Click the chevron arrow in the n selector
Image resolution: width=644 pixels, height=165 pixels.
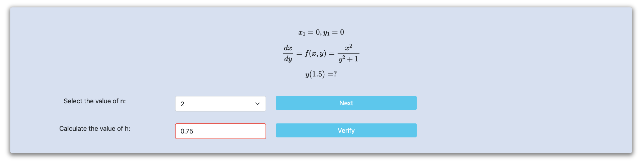[257, 104]
